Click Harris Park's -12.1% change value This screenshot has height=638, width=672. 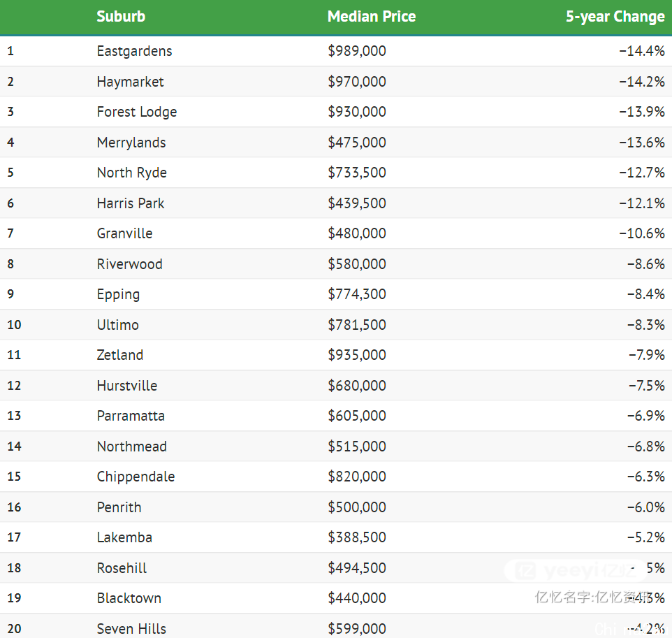pyautogui.click(x=641, y=203)
